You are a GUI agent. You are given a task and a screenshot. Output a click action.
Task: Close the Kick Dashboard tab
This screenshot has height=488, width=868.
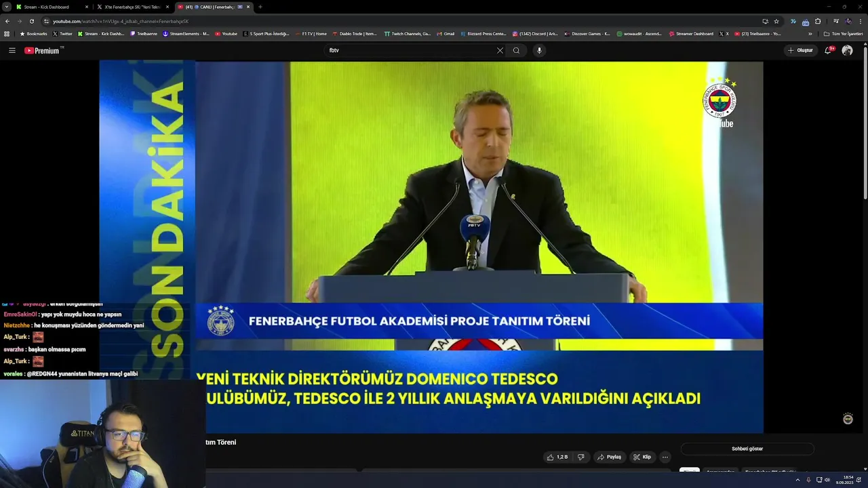pos(87,7)
